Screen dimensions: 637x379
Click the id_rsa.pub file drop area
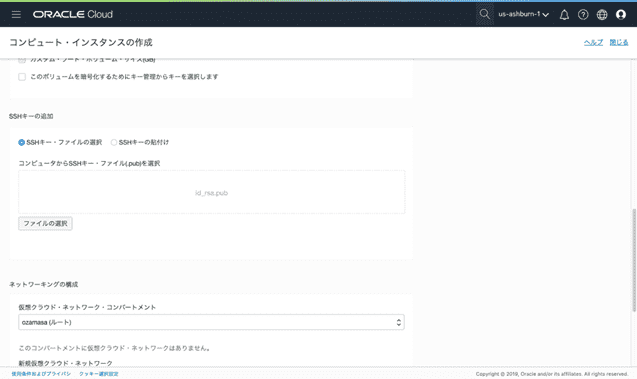click(211, 192)
